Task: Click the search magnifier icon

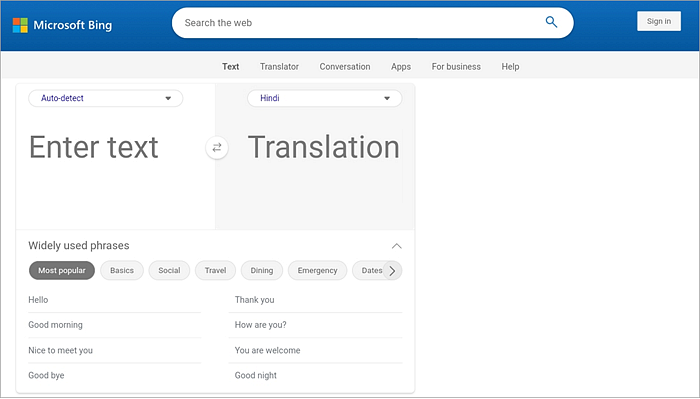Action: click(551, 22)
